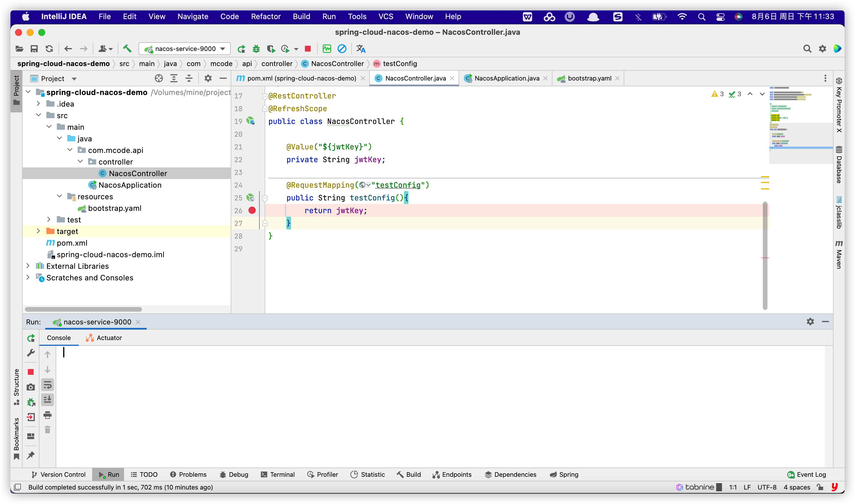This screenshot has height=504, width=855.
Task: Expand all in Project panel
Action: [174, 78]
